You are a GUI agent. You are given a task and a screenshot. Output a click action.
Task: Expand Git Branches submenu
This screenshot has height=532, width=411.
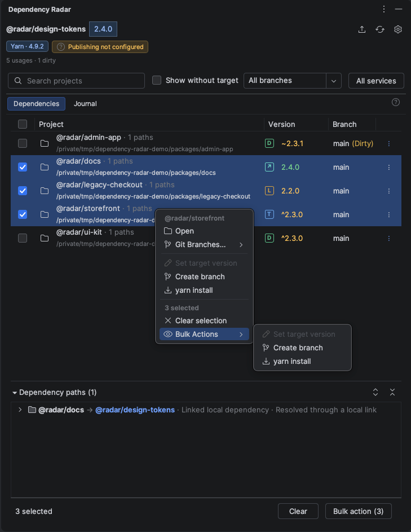[204, 245]
